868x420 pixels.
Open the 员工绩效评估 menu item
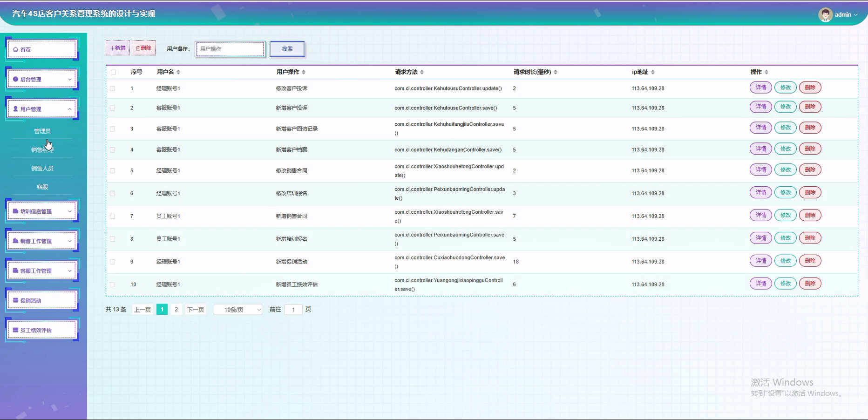tap(42, 330)
